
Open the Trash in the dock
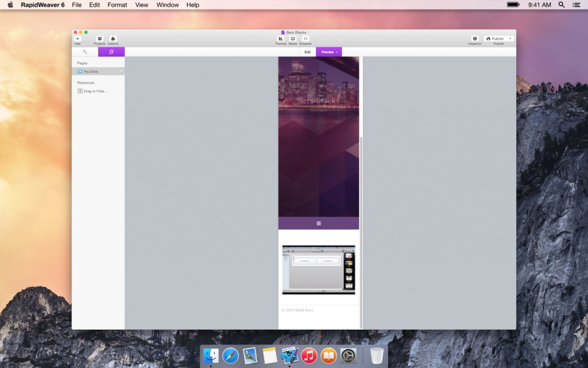377,355
